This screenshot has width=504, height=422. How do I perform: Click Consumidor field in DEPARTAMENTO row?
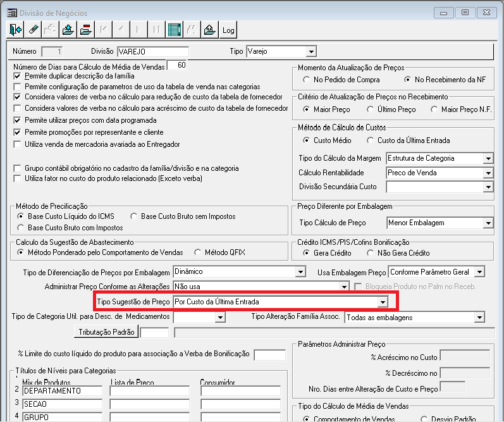[x=240, y=391]
